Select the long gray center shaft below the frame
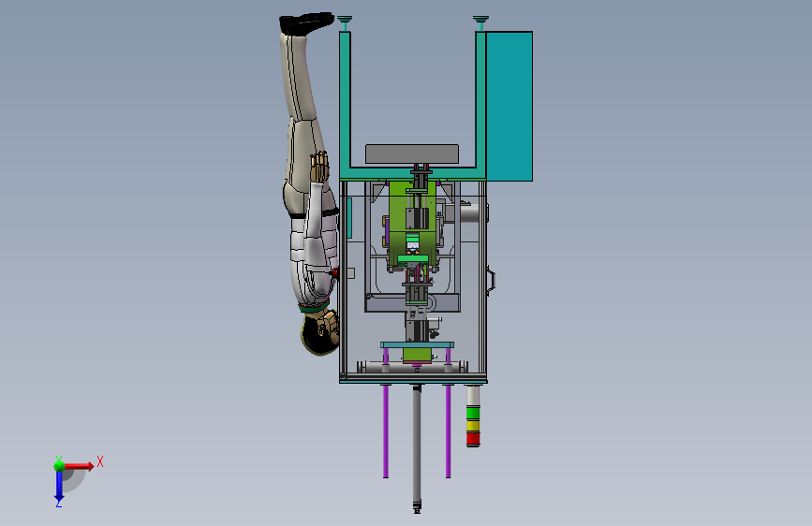Screen dimensions: 812x526 (417, 447)
